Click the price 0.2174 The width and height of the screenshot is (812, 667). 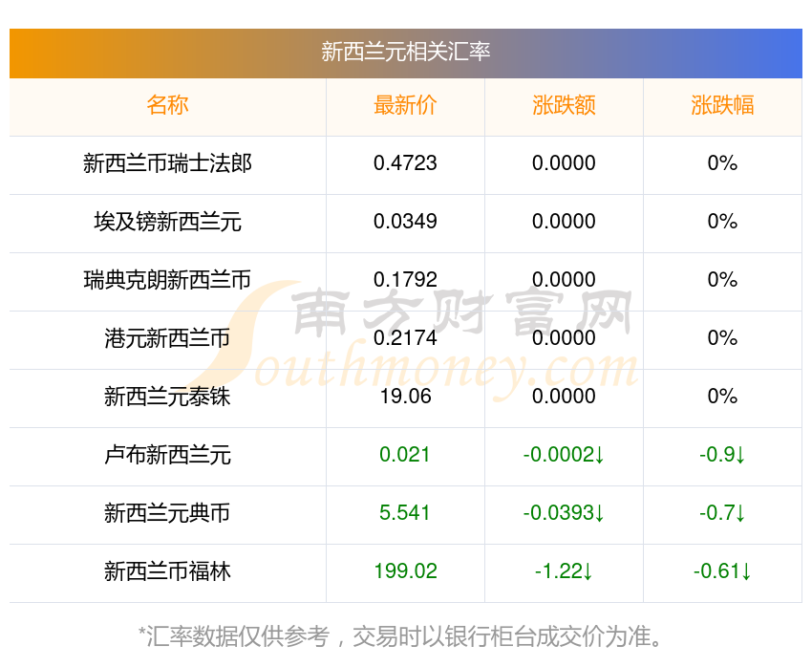(405, 338)
